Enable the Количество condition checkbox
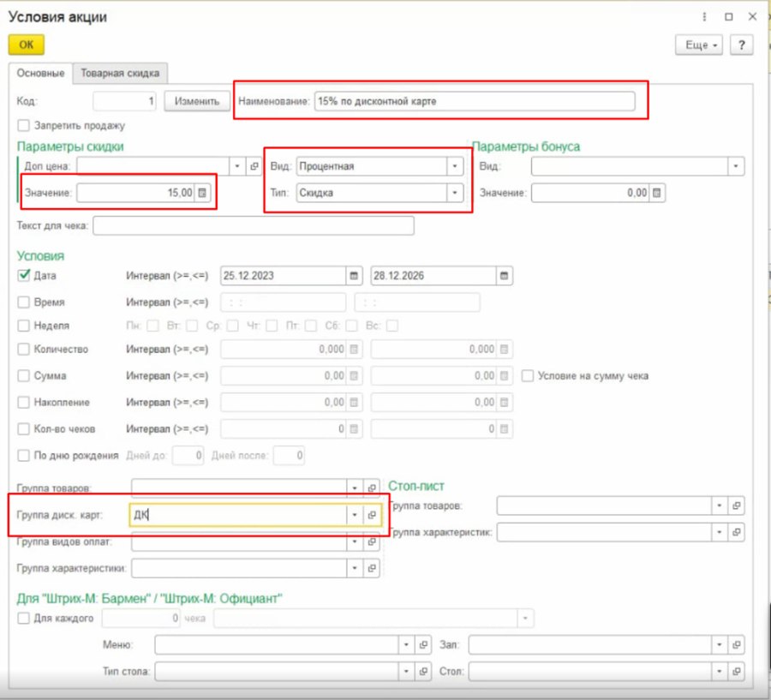 pyautogui.click(x=23, y=350)
